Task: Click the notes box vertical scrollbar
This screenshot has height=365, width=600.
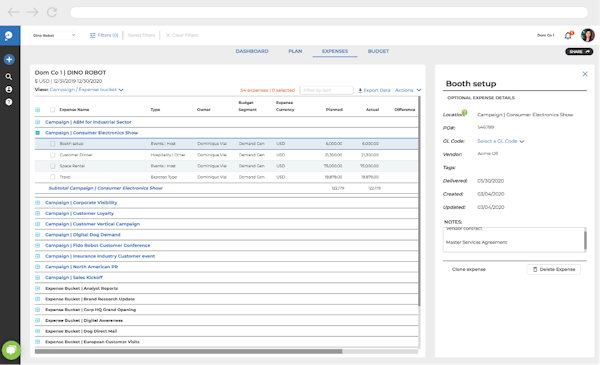Action: tap(585, 240)
